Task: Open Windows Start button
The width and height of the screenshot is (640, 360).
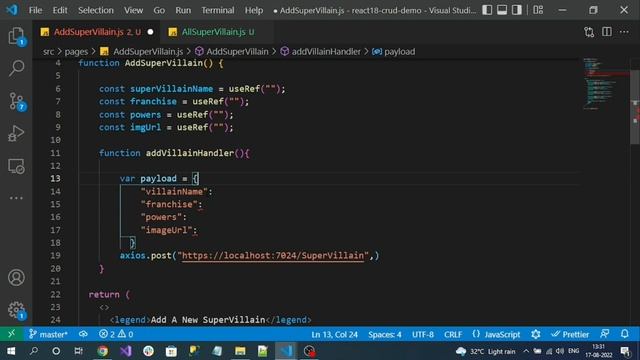Action: (x=11, y=351)
